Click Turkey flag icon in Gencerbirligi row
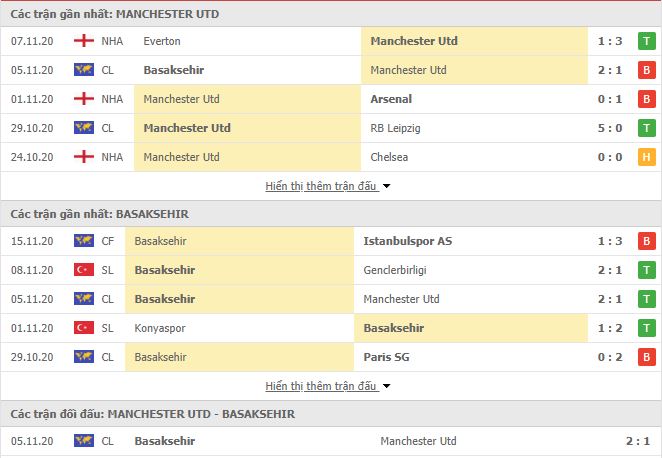Image resolution: width=662 pixels, height=458 pixels. point(84,270)
